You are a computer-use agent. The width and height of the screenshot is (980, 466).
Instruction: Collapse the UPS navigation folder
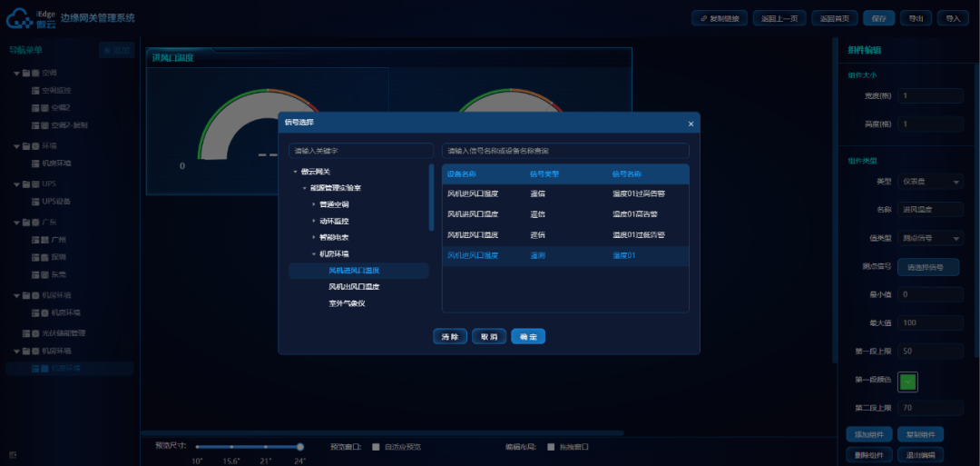pyautogui.click(x=17, y=184)
